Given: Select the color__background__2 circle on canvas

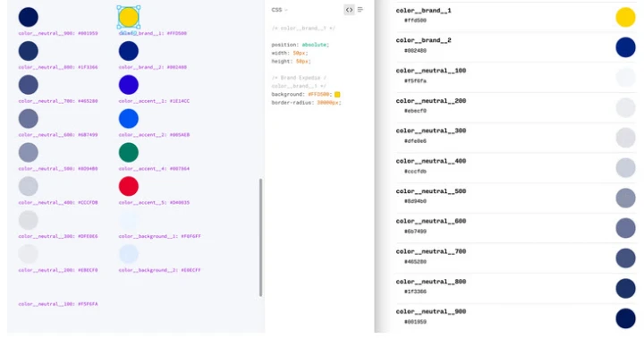Looking at the screenshot, I should click(129, 254).
